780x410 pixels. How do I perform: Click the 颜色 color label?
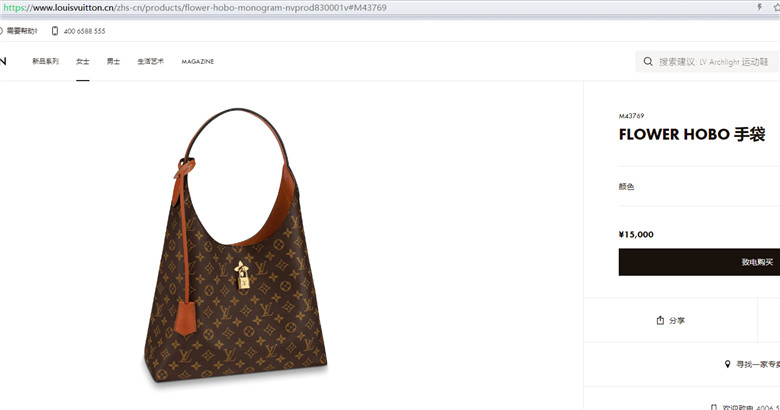626,187
